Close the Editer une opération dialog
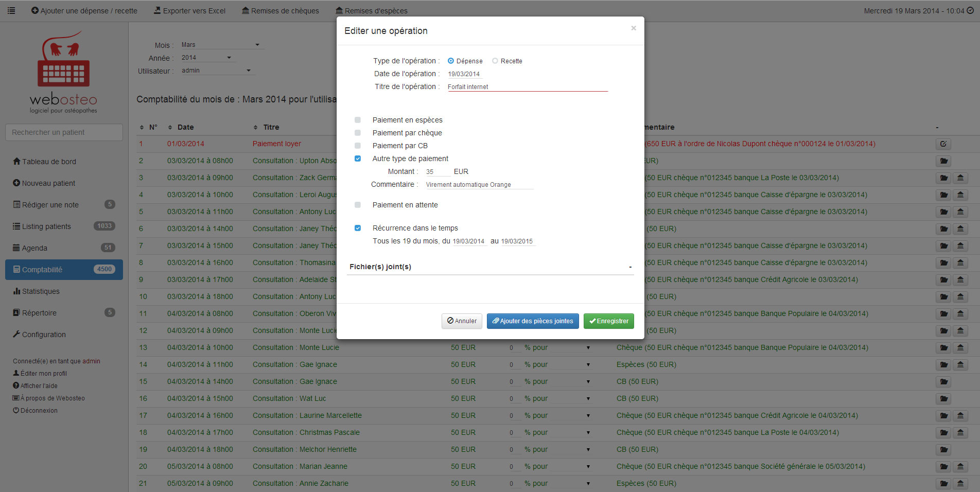980x492 pixels. [x=633, y=28]
